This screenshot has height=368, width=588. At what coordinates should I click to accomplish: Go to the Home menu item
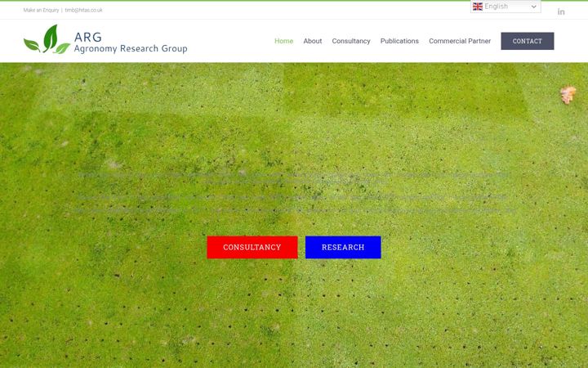point(284,41)
